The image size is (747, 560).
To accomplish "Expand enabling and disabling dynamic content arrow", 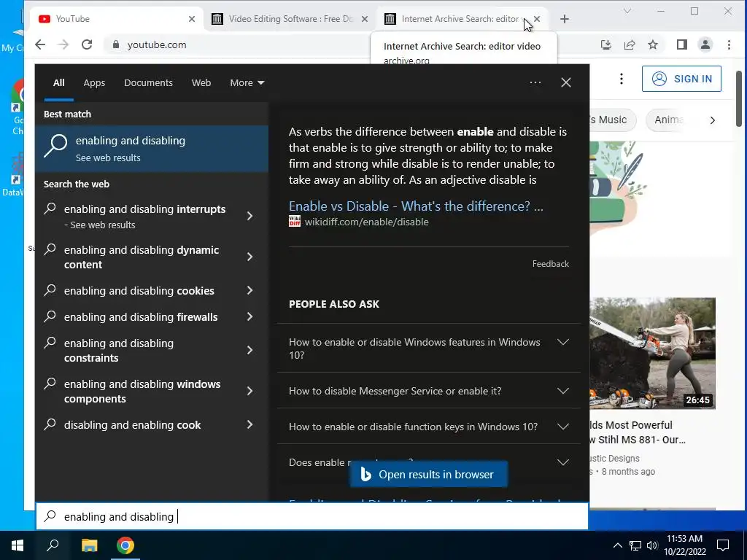I will tap(249, 257).
